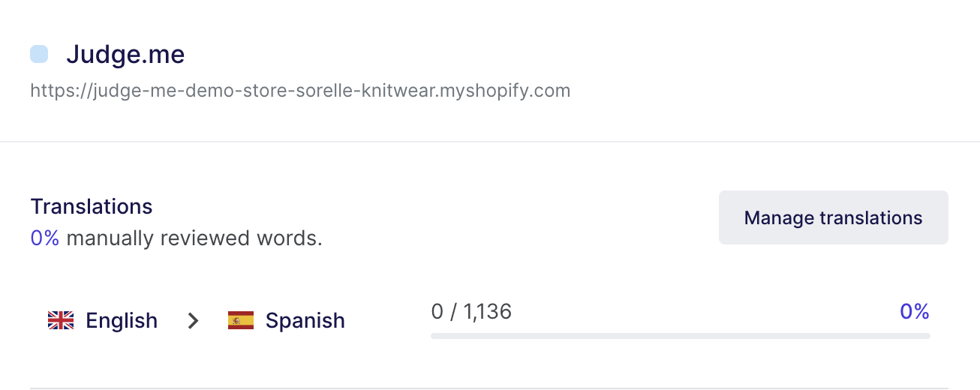Click the chevron arrow between English and Spanish
The image size is (980, 390).
click(x=194, y=321)
